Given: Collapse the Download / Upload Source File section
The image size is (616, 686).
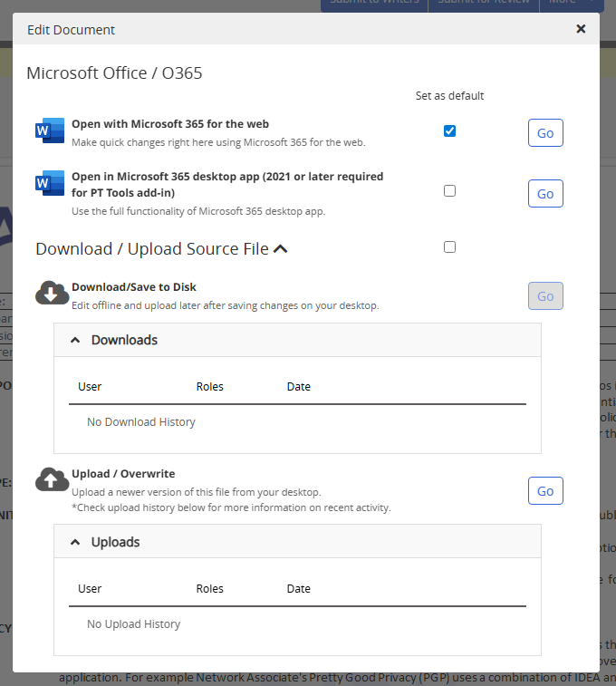Looking at the screenshot, I should pyautogui.click(x=280, y=249).
